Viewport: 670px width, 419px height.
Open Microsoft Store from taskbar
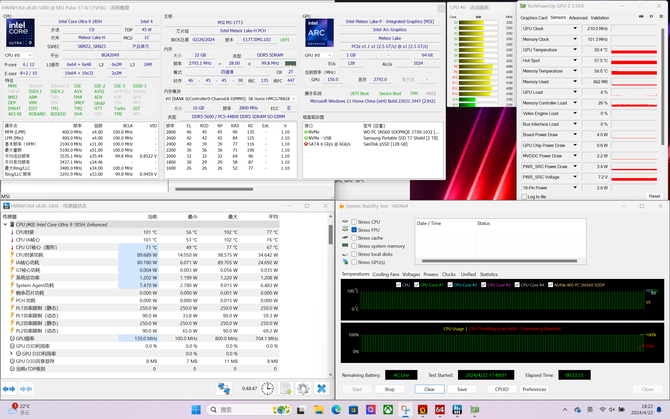pos(353,410)
